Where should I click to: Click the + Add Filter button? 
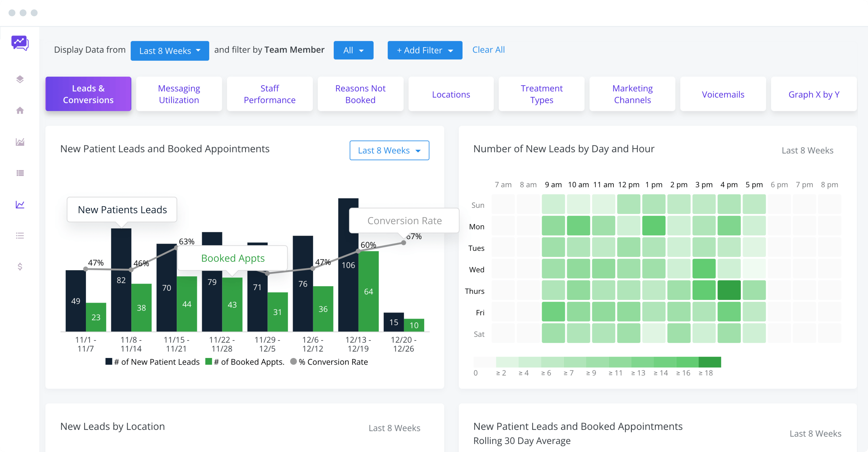click(425, 50)
